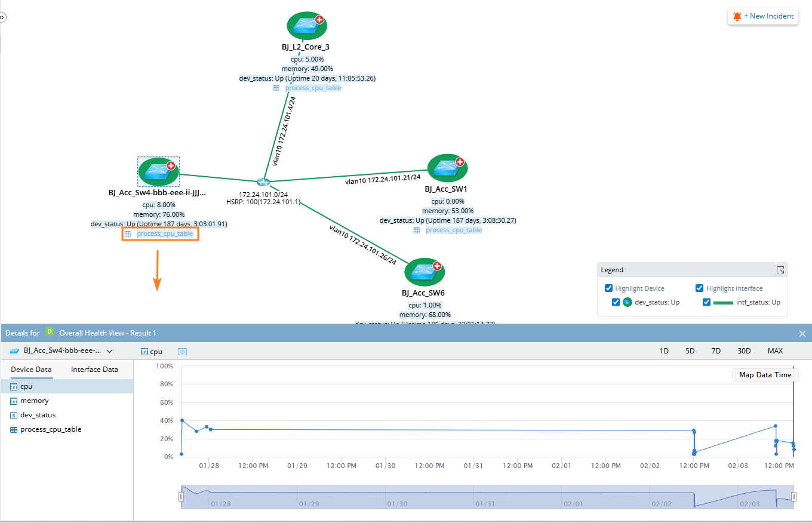This screenshot has height=523, width=812.
Task: Set chart range to 5D
Action: (690, 351)
